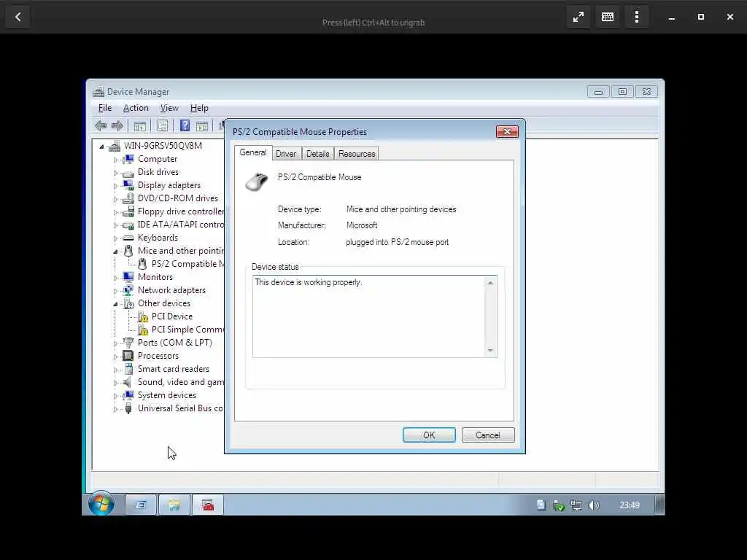Click the Windows Explorer taskbar icon
This screenshot has height=560, width=747.
point(174,505)
